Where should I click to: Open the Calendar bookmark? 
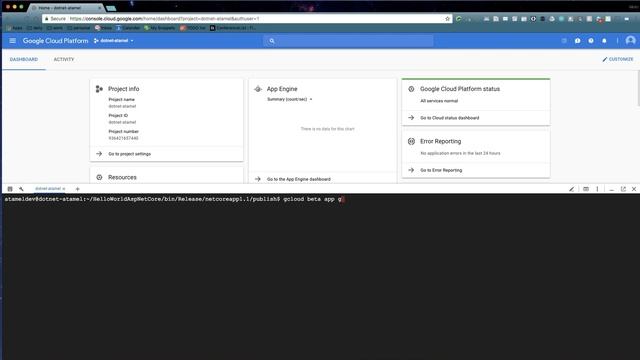[x=128, y=28]
